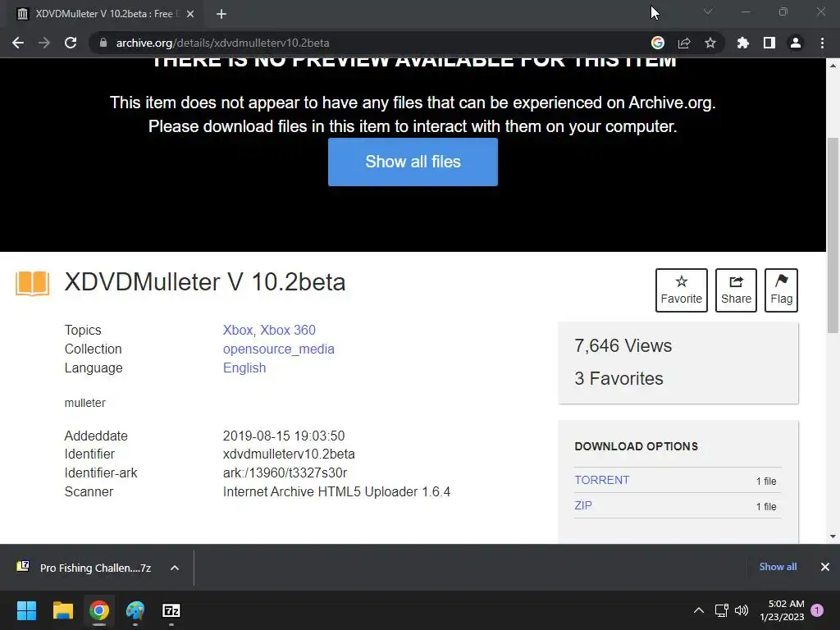This screenshot has height=630, width=840.
Task: Click the Share button for this item
Action: point(736,290)
